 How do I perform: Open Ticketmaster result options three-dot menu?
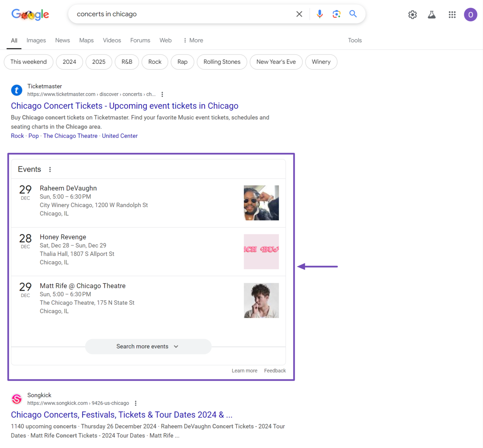coord(162,94)
